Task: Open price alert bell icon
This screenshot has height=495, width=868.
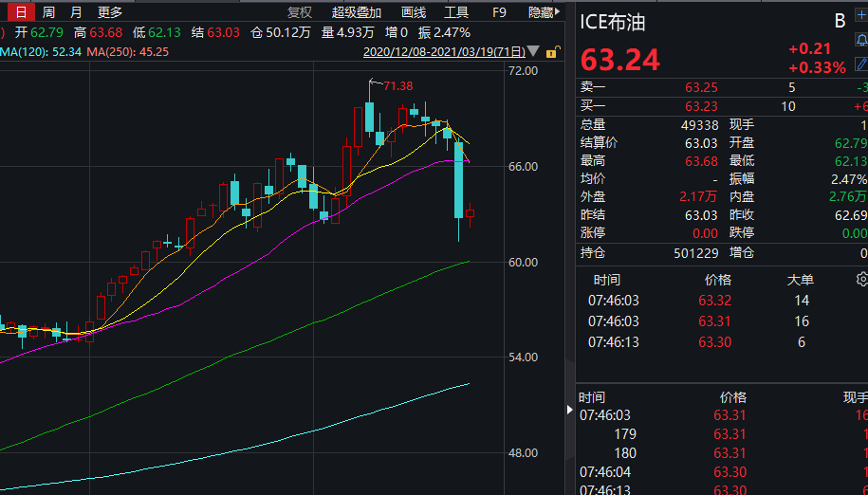Action: point(861,41)
